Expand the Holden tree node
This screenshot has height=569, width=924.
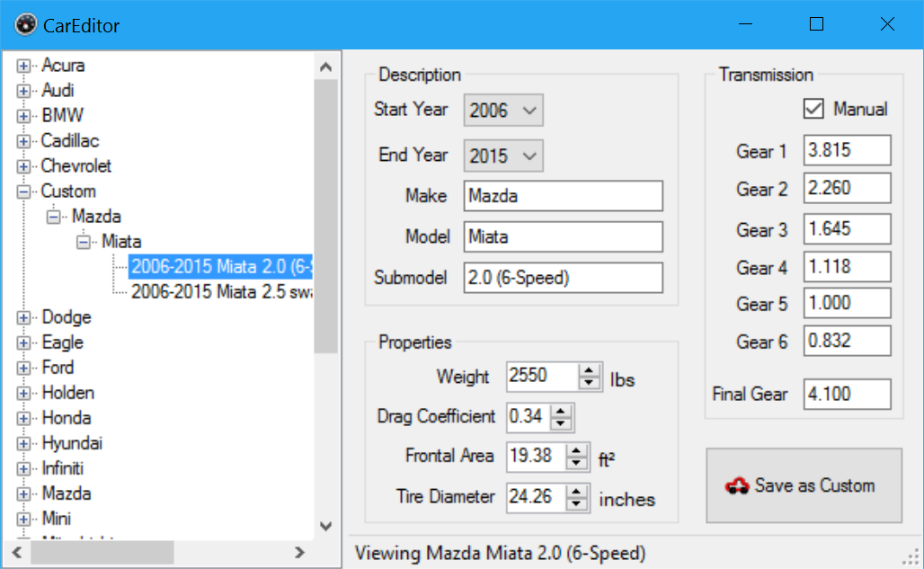[x=23, y=394]
